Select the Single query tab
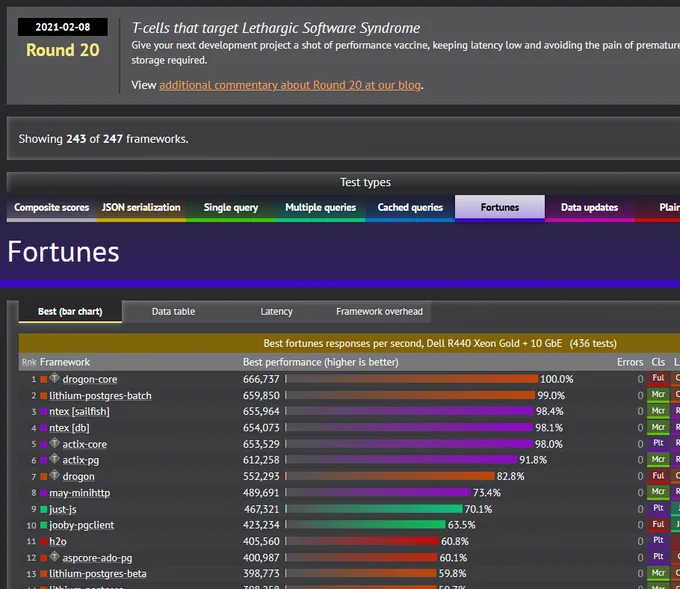The width and height of the screenshot is (680, 589). [x=231, y=208]
